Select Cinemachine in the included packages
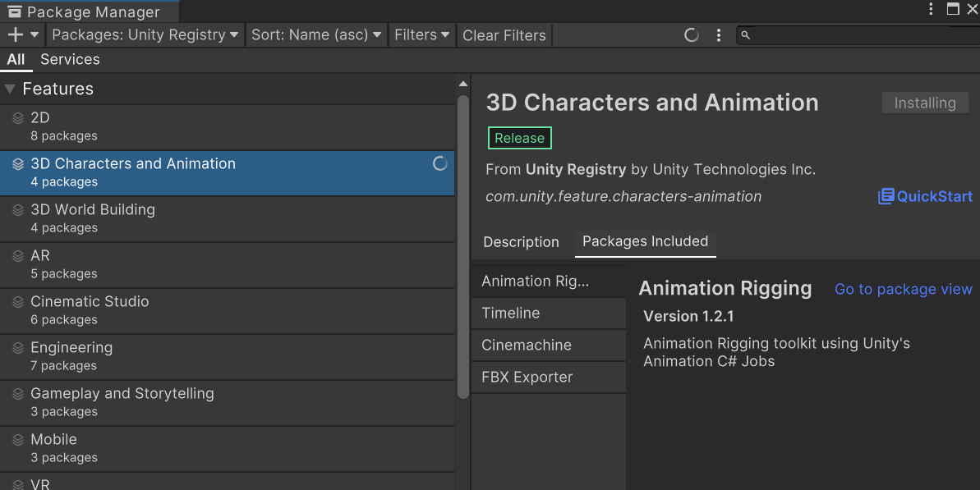 (527, 346)
